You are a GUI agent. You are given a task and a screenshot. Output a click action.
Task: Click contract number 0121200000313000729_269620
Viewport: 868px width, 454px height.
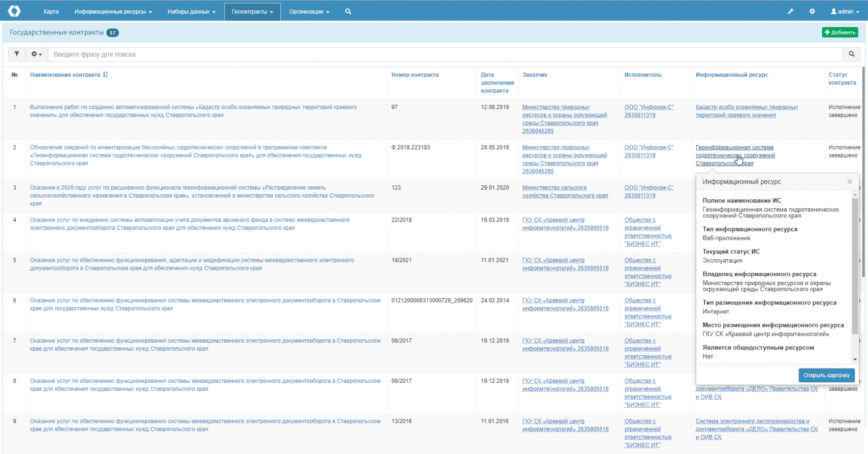point(432,300)
